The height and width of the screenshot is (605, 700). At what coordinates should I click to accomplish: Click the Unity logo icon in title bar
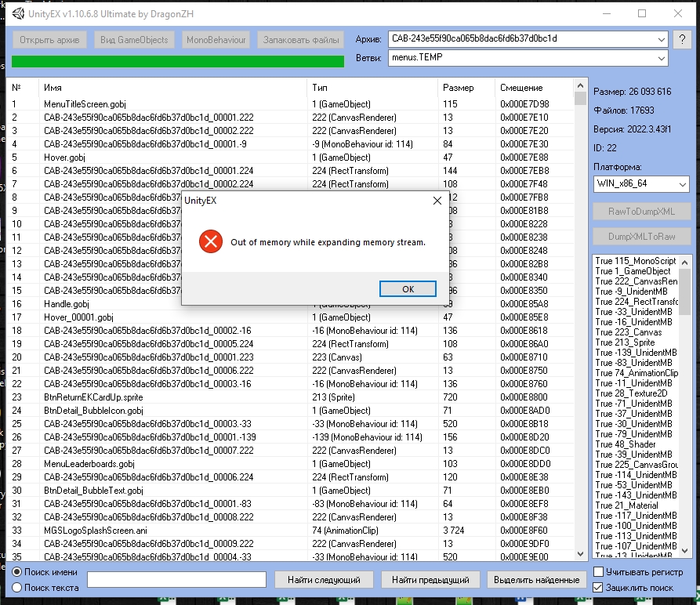point(18,13)
